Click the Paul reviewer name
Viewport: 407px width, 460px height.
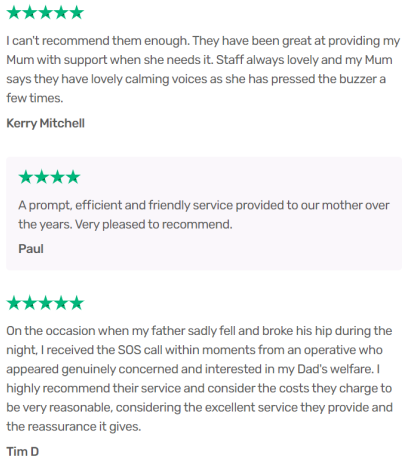point(31,249)
